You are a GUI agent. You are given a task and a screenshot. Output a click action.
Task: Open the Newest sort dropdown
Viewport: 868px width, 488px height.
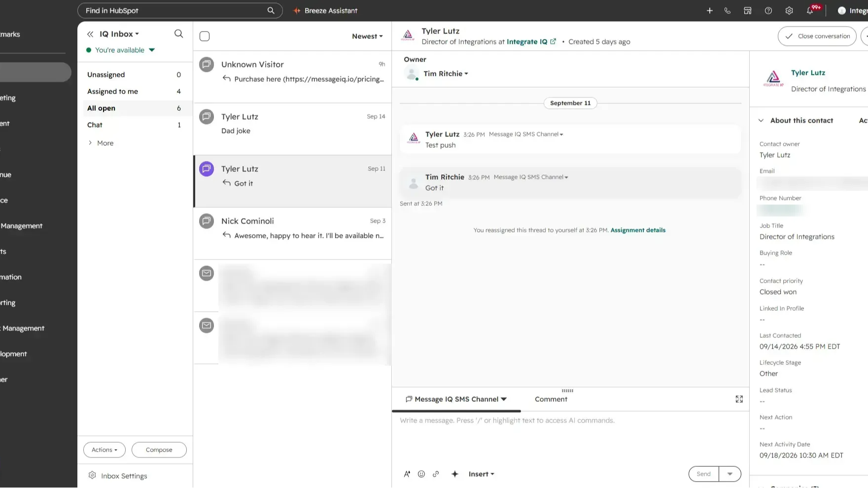[367, 36]
